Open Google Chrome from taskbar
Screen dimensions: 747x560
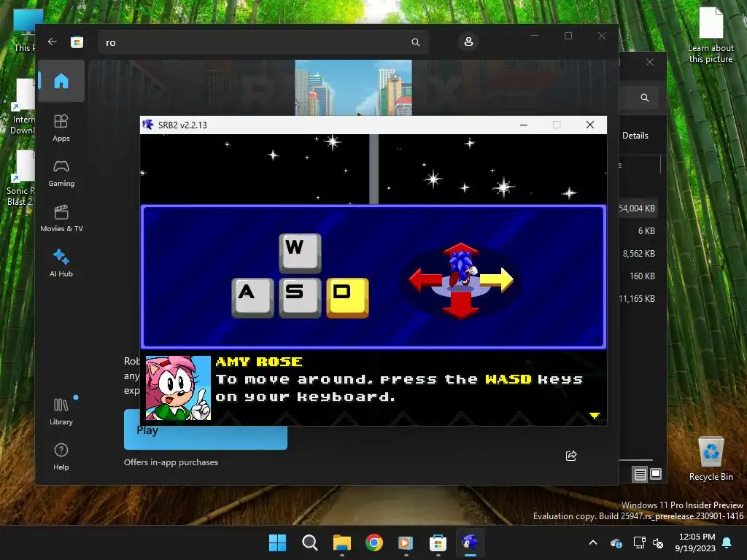tap(374, 542)
